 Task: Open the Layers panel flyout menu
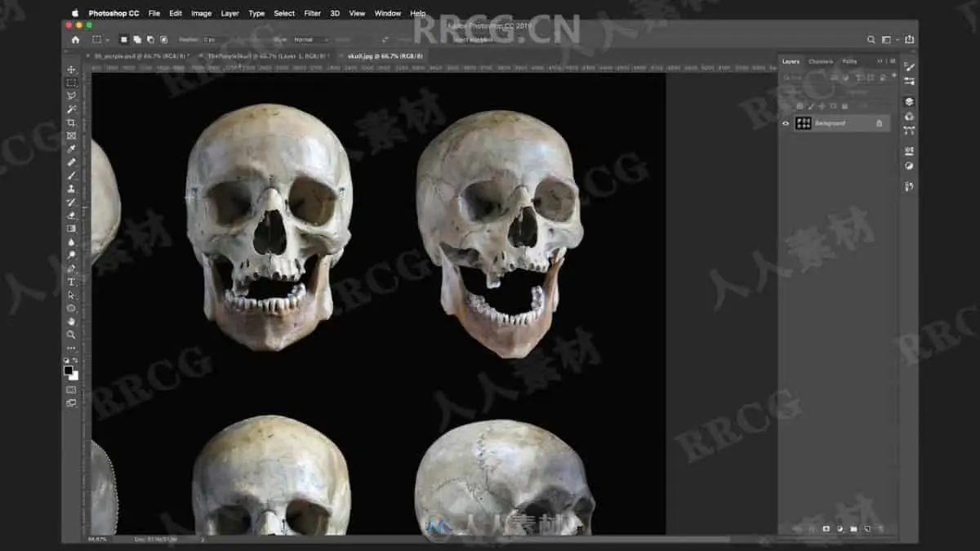[892, 61]
